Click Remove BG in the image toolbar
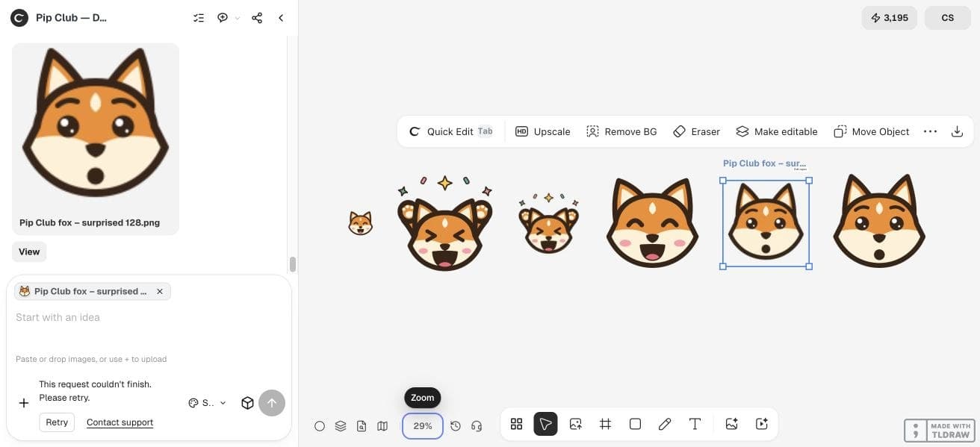The height and width of the screenshot is (447, 980). click(x=621, y=131)
